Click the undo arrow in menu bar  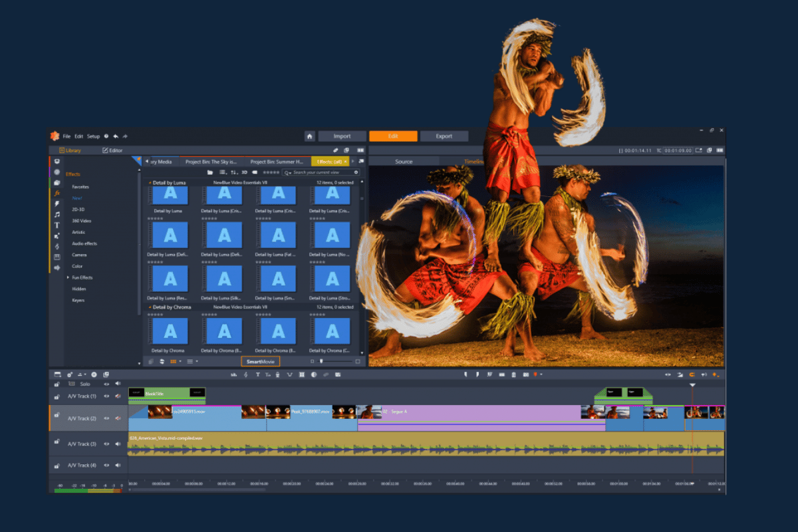tap(116, 136)
